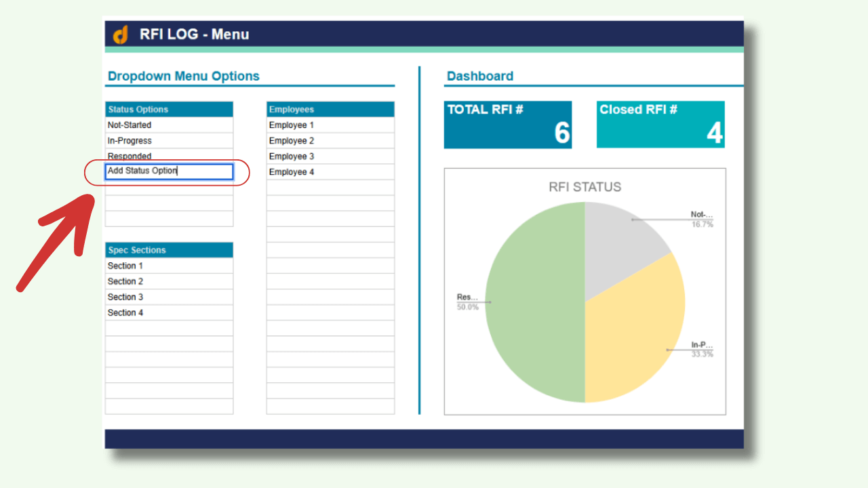This screenshot has height=488, width=868.
Task: Select the 'Section 4' cell
Action: [x=170, y=312]
